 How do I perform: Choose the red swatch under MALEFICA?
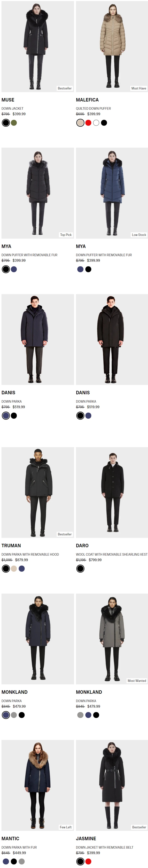tap(88, 123)
